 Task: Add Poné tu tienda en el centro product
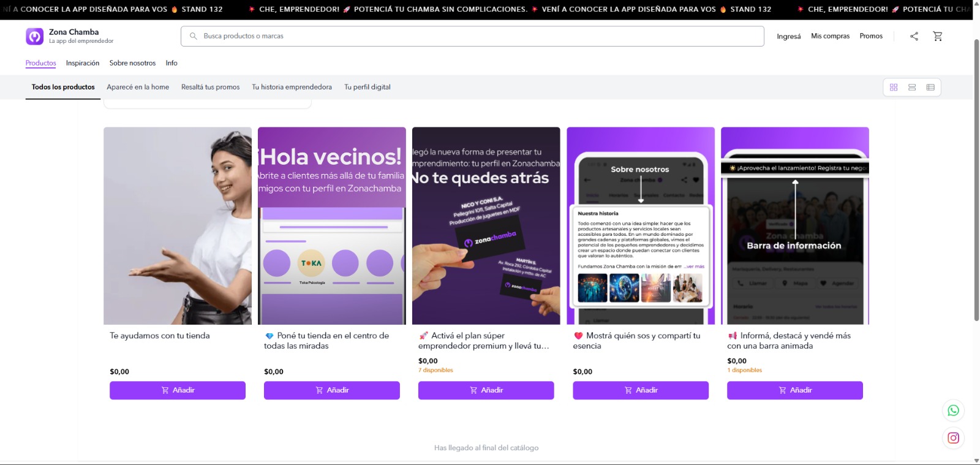[x=332, y=390]
